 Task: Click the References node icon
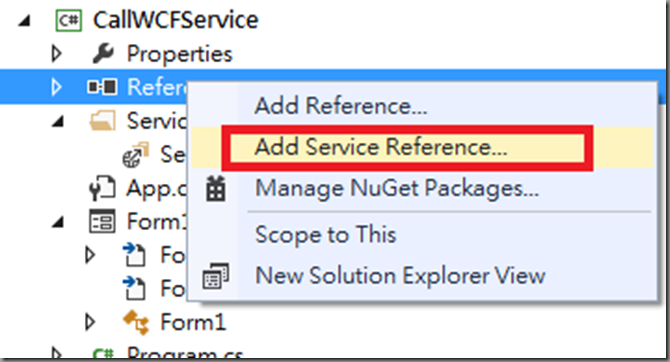coord(102,87)
